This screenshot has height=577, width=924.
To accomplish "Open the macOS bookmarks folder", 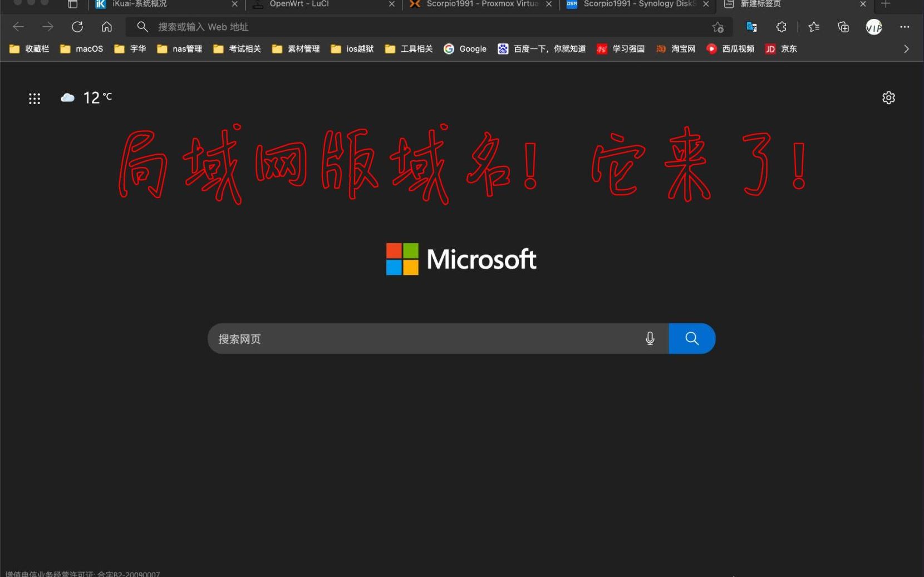I will [x=81, y=49].
